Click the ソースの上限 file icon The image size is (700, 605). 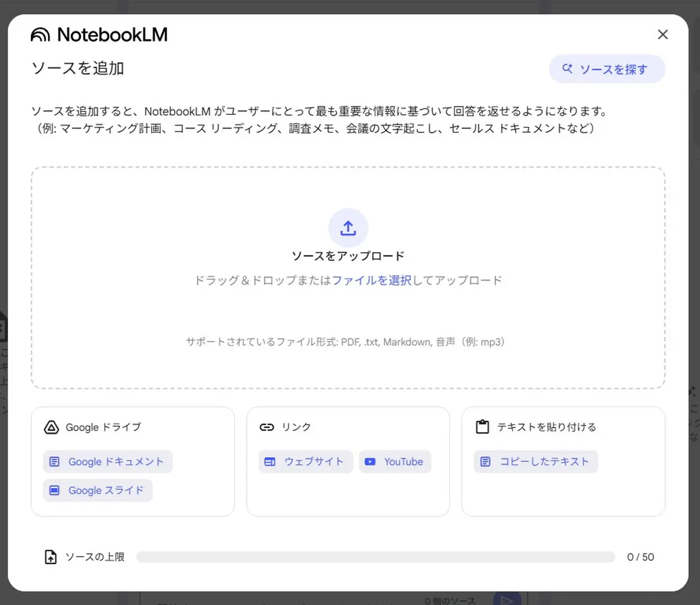pyautogui.click(x=50, y=557)
